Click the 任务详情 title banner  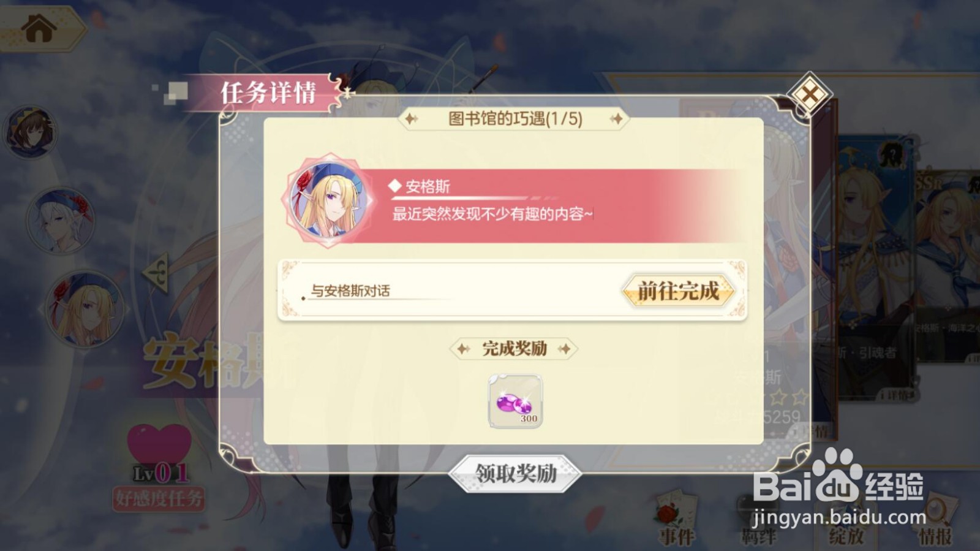pyautogui.click(x=268, y=93)
